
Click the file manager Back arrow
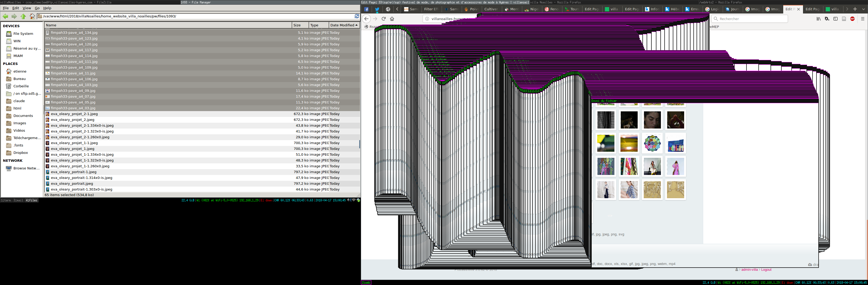(5, 16)
